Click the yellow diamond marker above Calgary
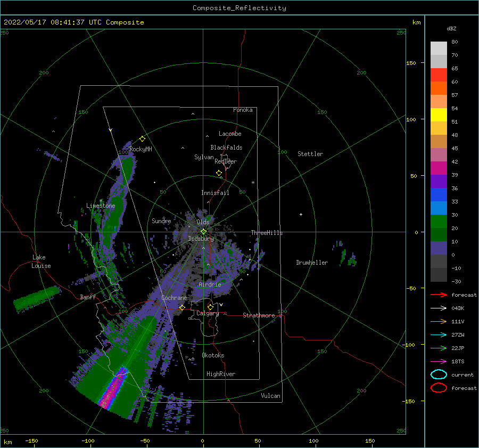The width and height of the screenshot is (479, 448). pyautogui.click(x=210, y=307)
